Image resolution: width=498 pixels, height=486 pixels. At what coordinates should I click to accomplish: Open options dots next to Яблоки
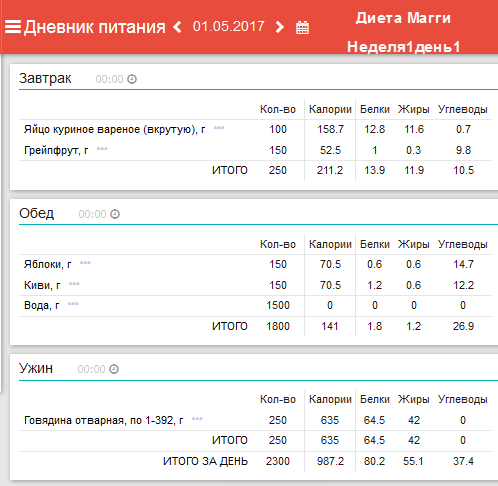[x=85, y=263]
